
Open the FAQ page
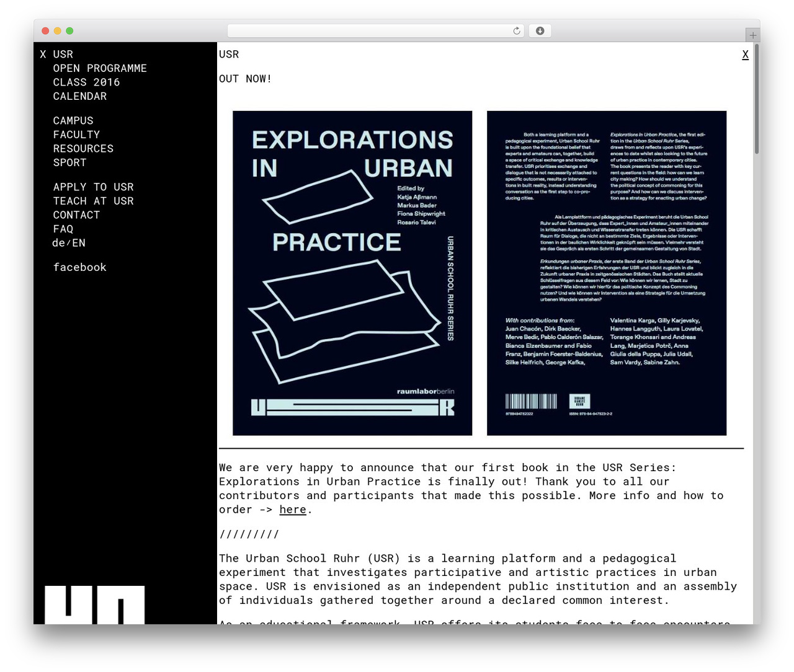click(x=63, y=229)
